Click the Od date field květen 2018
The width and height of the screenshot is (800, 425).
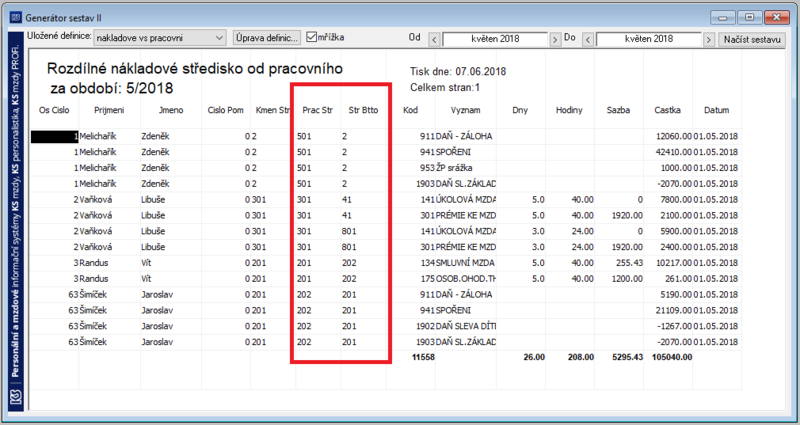495,39
